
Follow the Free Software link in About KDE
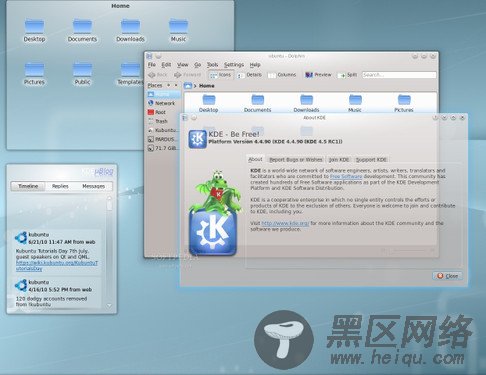(346, 176)
